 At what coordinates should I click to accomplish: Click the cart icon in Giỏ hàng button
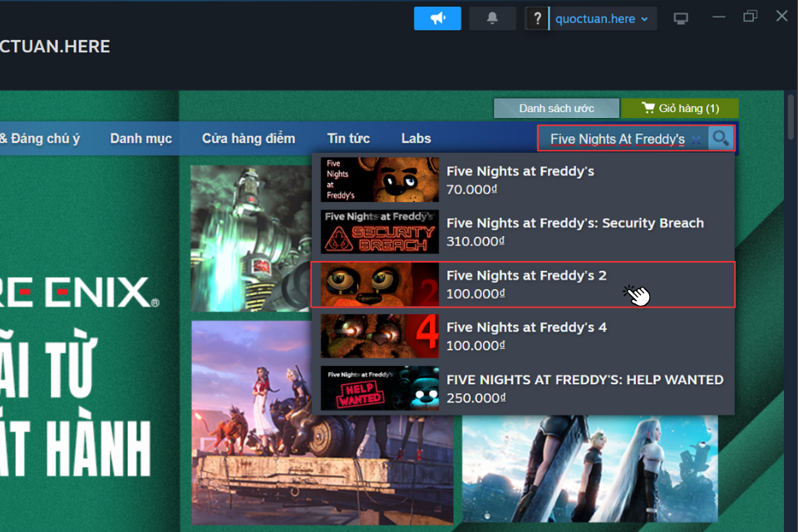pos(648,107)
